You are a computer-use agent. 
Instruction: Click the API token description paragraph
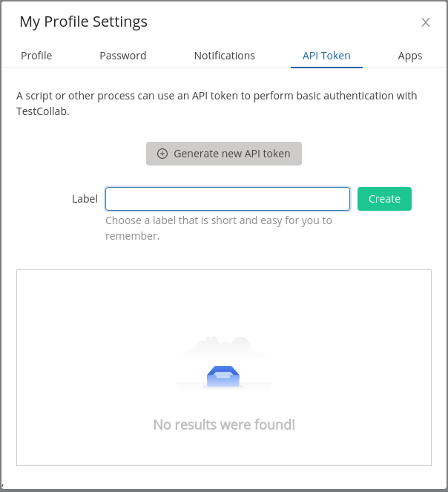(x=217, y=103)
